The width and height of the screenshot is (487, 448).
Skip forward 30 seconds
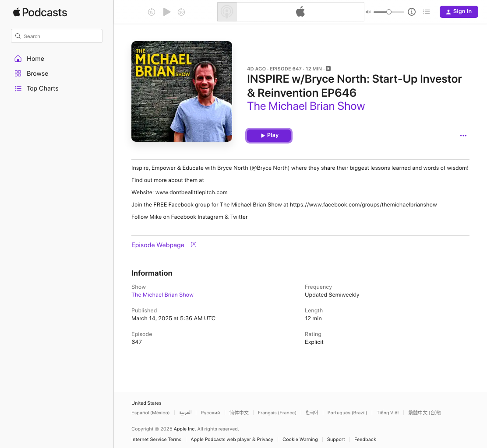(181, 12)
